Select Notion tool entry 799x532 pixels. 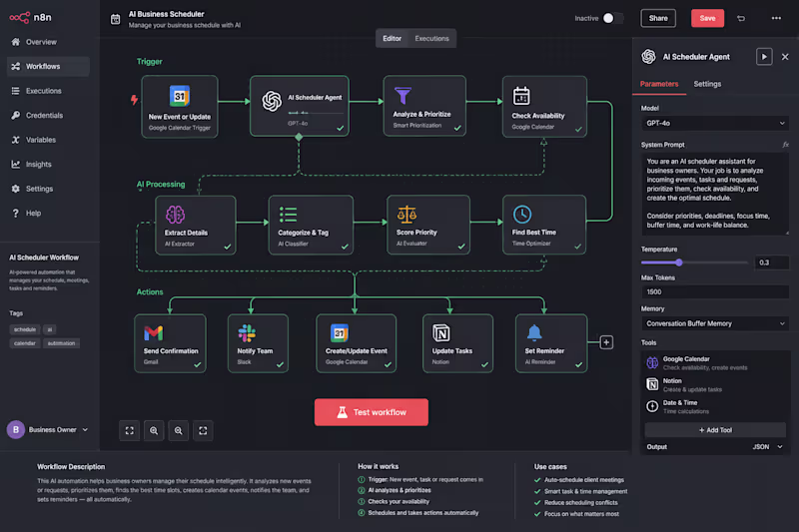[715, 385]
